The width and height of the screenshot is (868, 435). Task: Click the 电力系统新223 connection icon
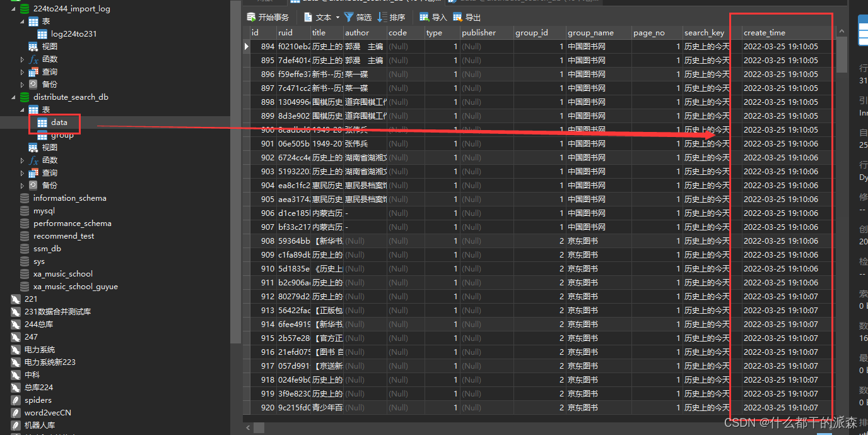[16, 362]
